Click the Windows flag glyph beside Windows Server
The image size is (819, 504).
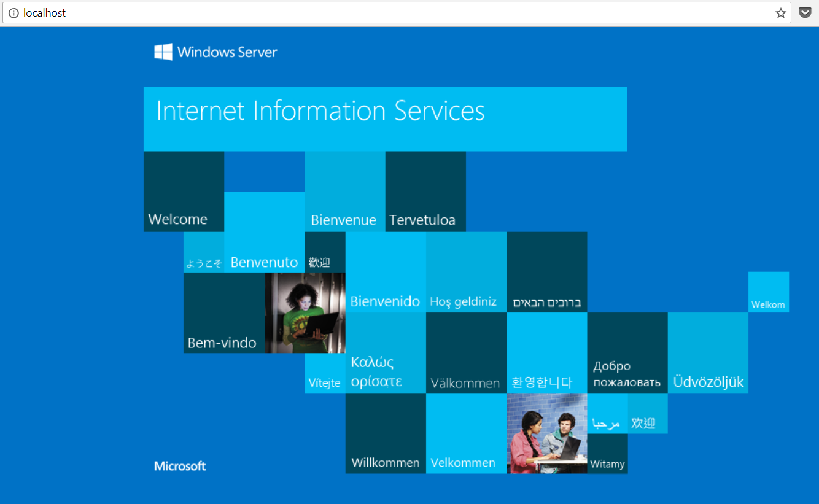point(162,52)
